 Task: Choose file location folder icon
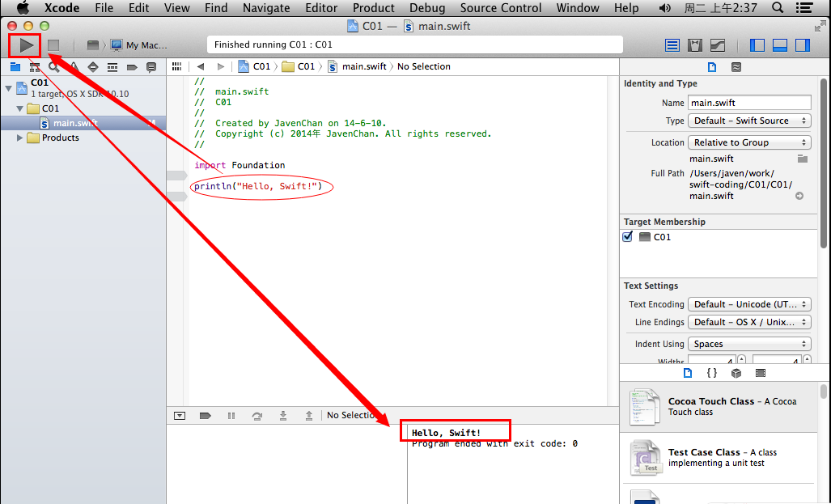803,159
